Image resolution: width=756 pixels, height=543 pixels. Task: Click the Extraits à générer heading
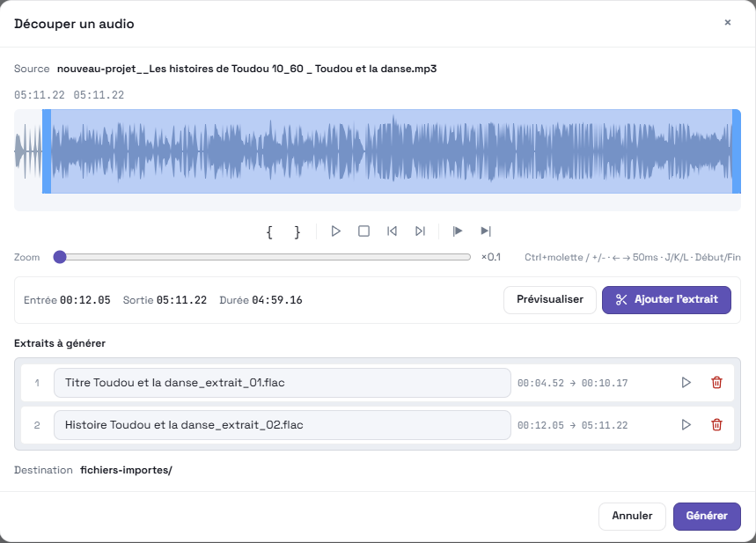(x=60, y=343)
